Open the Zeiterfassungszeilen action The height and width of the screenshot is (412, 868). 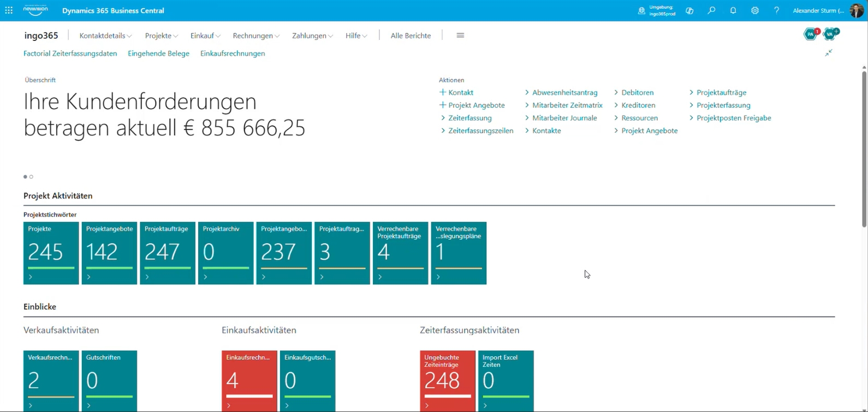click(477, 131)
